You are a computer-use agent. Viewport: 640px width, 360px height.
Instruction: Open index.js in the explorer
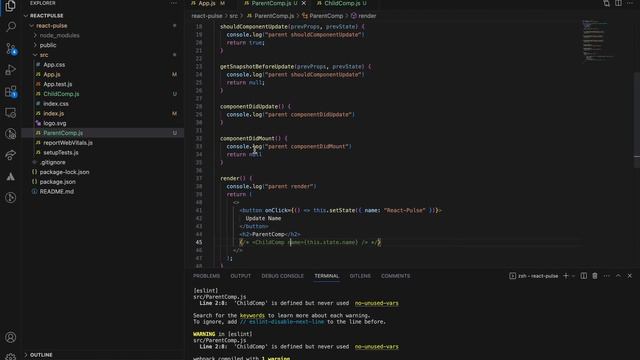coord(53,113)
